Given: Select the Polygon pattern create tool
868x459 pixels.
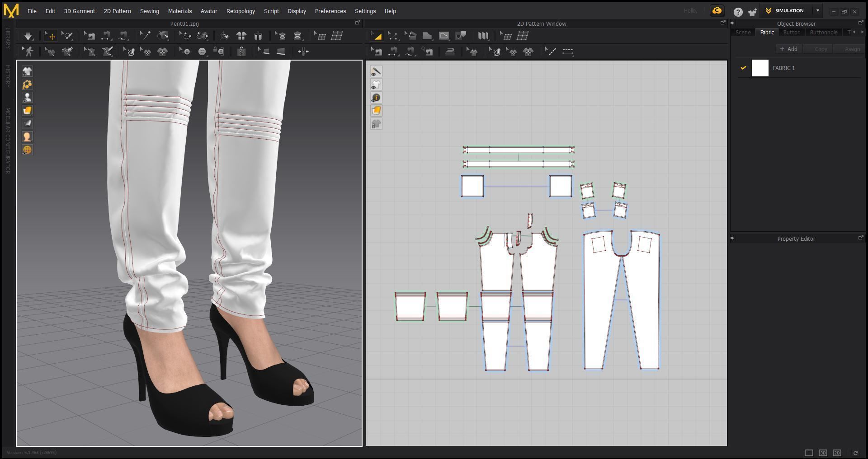Looking at the screenshot, I should [427, 36].
